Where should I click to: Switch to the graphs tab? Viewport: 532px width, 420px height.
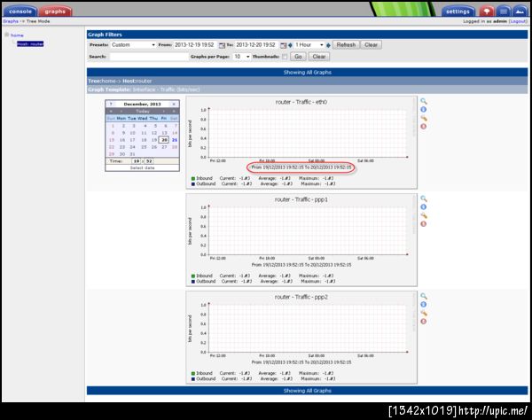click(x=55, y=12)
